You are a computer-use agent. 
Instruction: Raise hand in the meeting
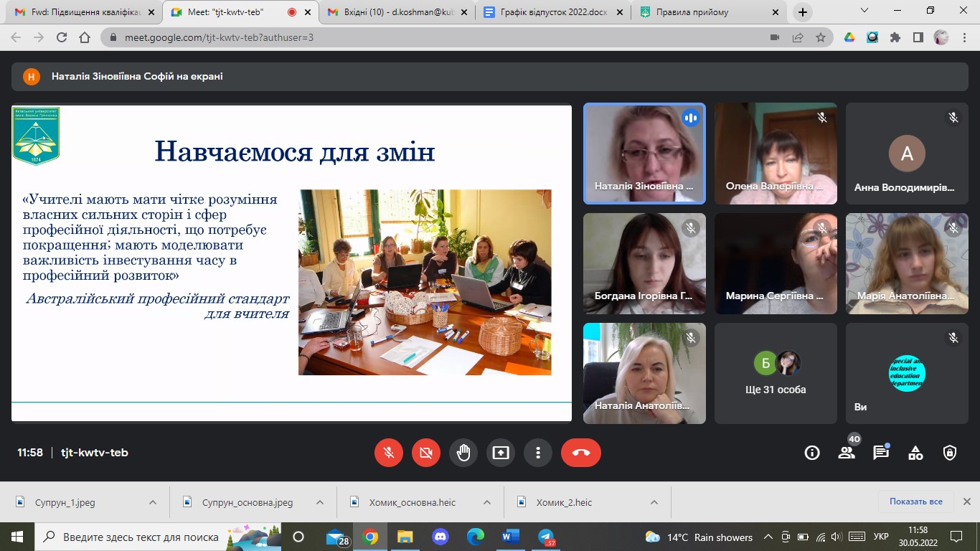463,453
